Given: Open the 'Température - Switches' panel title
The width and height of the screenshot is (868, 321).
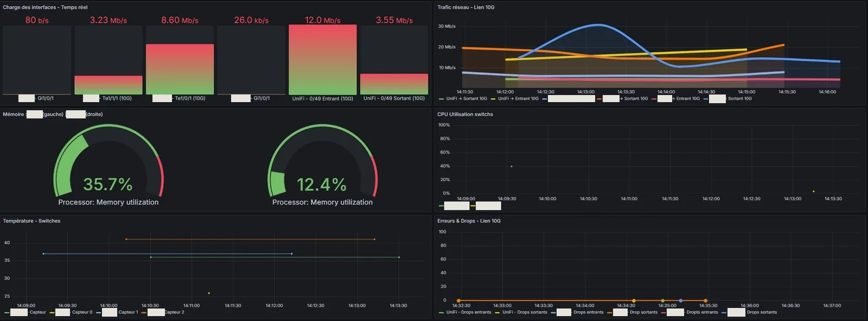Looking at the screenshot, I should pyautogui.click(x=31, y=221).
